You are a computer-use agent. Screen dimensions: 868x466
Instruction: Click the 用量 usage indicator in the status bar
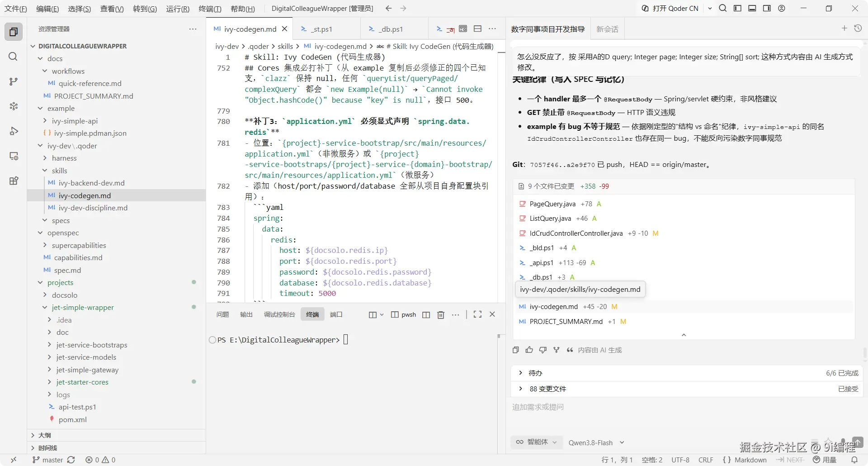point(825,460)
